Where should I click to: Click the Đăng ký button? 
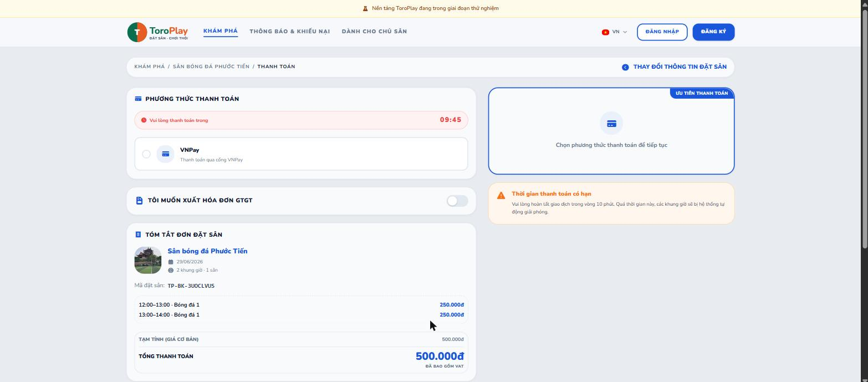713,32
